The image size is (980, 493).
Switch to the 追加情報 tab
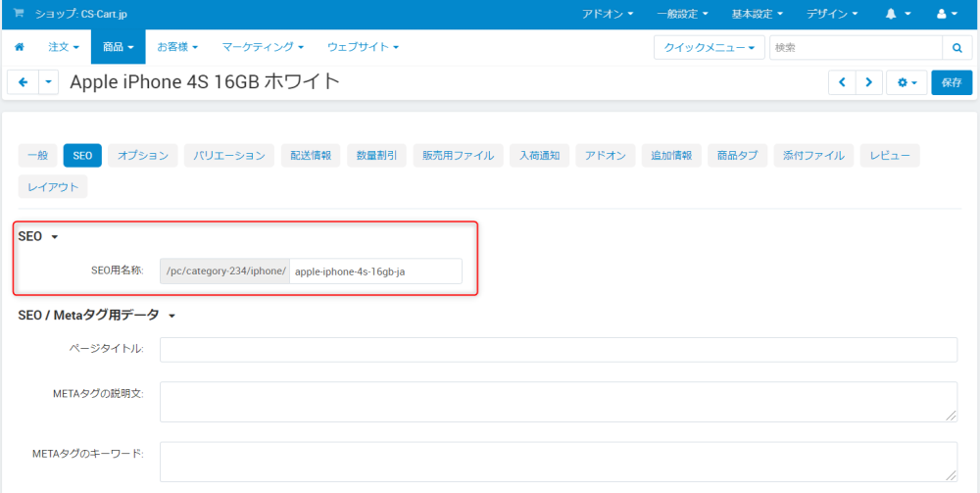pyautogui.click(x=672, y=156)
